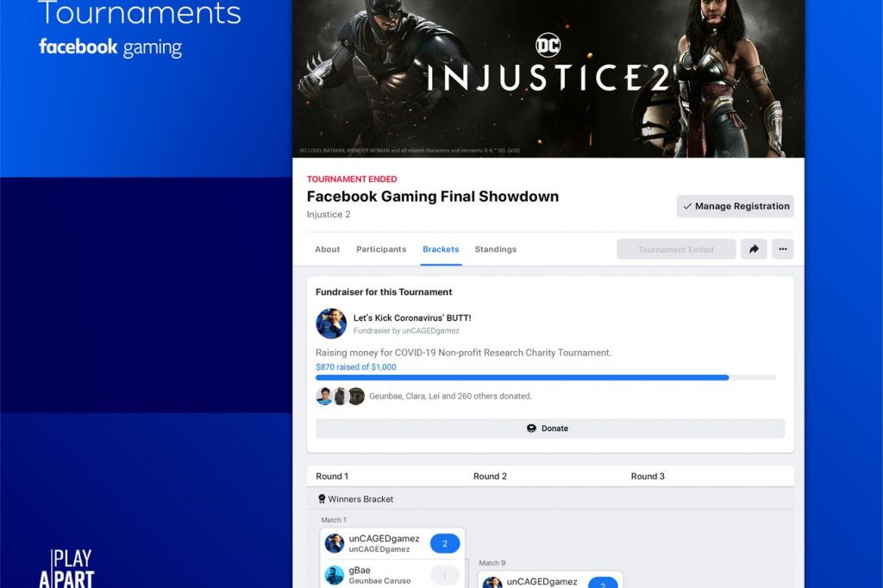Click the second donor avatar
This screenshot has height=588, width=883.
[x=340, y=396]
